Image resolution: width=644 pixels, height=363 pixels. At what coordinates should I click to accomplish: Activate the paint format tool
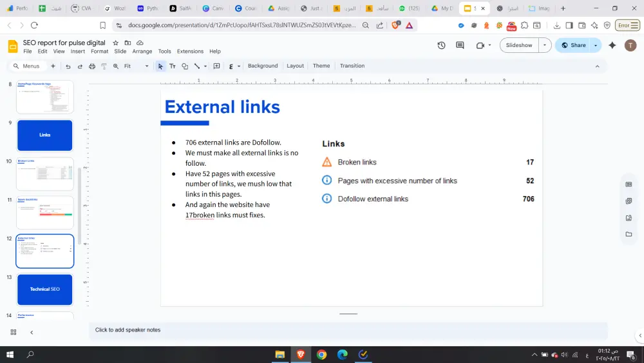pos(104,66)
